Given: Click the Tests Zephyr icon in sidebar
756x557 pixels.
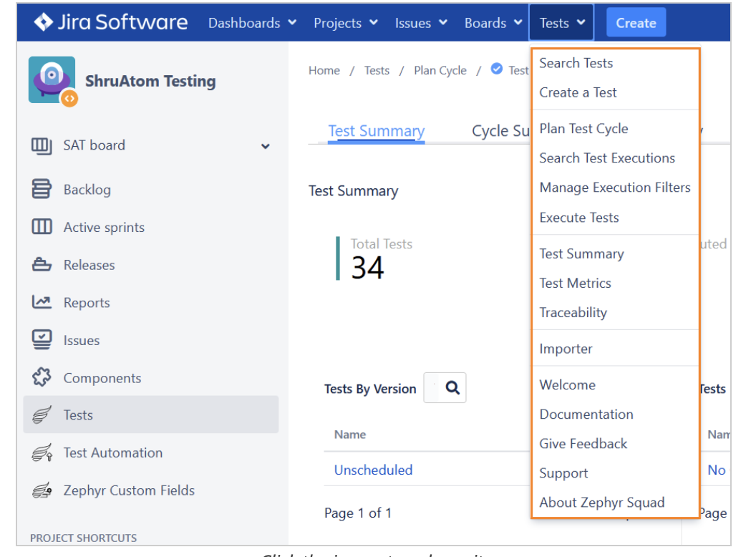Looking at the screenshot, I should tap(42, 415).
